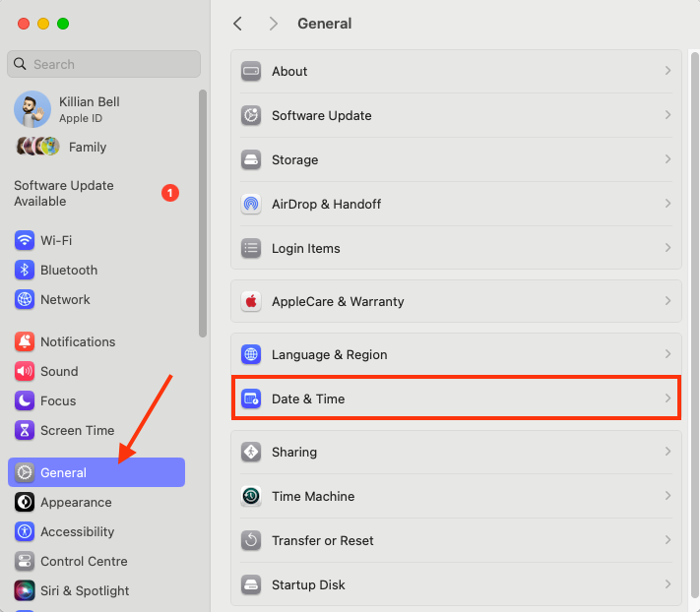Click the Time Machine clock icon

pyautogui.click(x=251, y=496)
